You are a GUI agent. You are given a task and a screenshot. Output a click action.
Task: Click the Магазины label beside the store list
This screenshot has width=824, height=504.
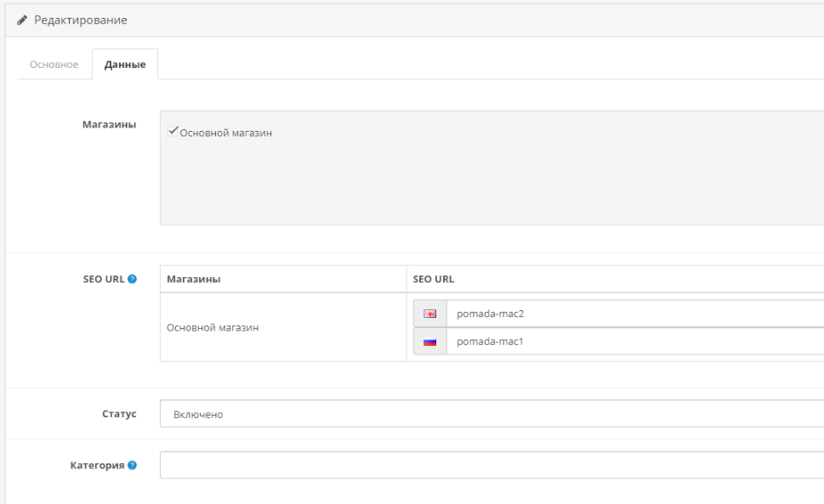tap(109, 125)
